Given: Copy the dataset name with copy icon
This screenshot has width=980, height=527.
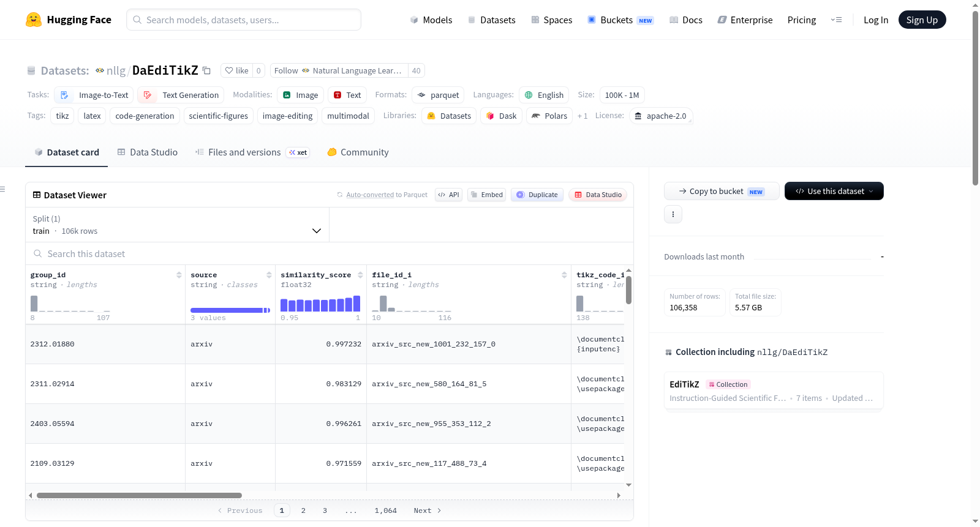Looking at the screenshot, I should [x=207, y=70].
